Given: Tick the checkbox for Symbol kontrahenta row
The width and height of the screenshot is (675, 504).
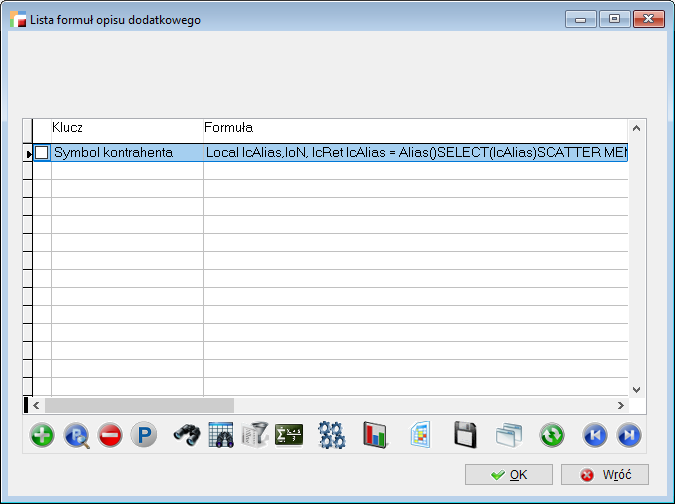Looking at the screenshot, I should pos(42,153).
